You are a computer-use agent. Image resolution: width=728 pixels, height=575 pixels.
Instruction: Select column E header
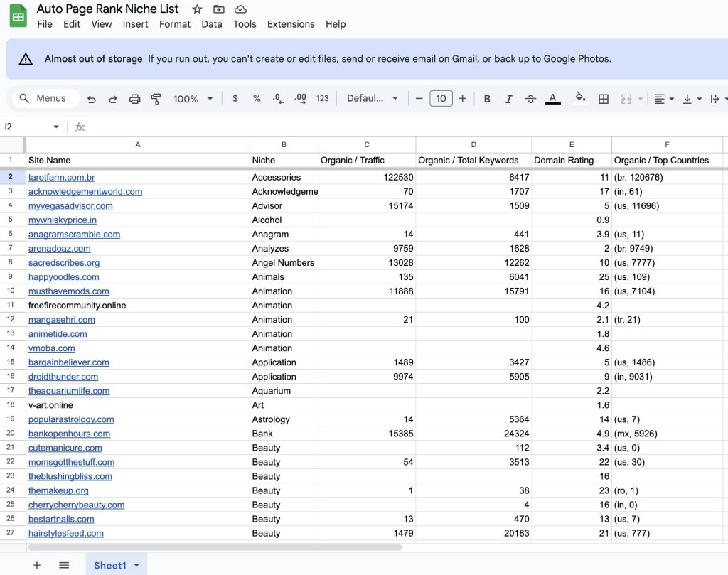pos(572,145)
